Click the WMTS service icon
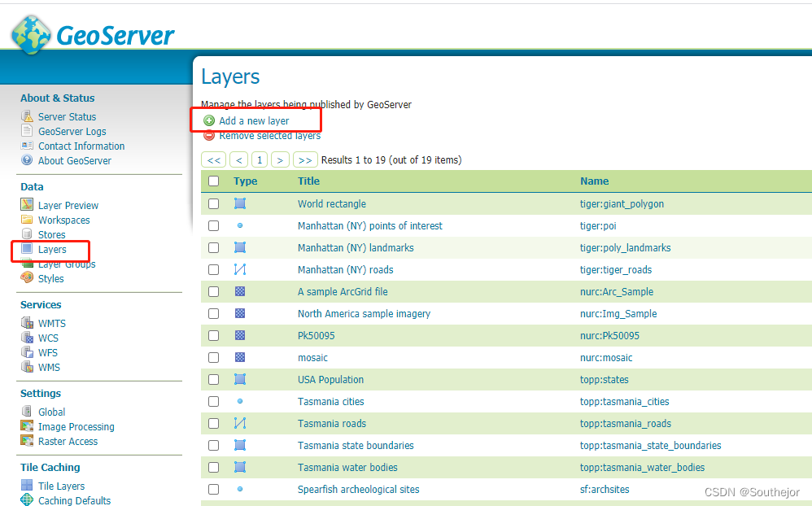The width and height of the screenshot is (812, 506). (x=27, y=323)
